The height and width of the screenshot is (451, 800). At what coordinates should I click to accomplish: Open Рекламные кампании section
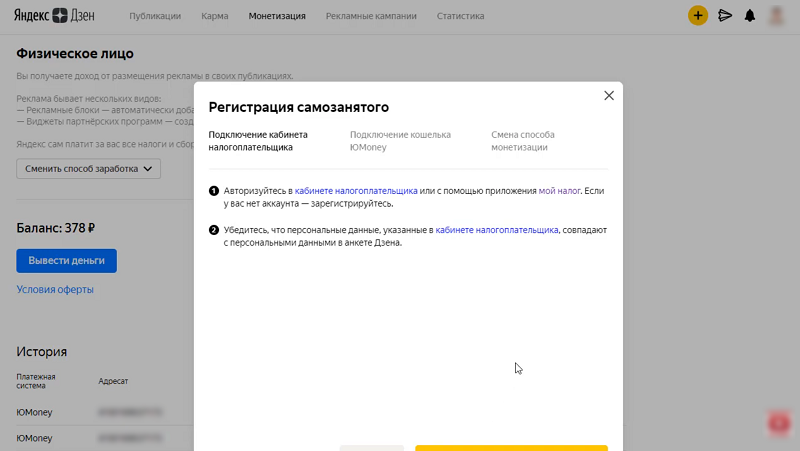371,16
